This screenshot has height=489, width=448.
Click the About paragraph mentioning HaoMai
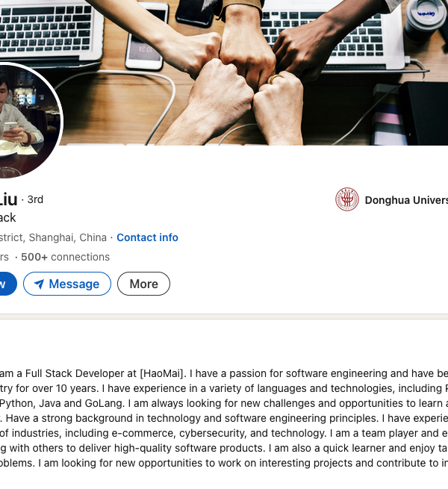[224, 418]
